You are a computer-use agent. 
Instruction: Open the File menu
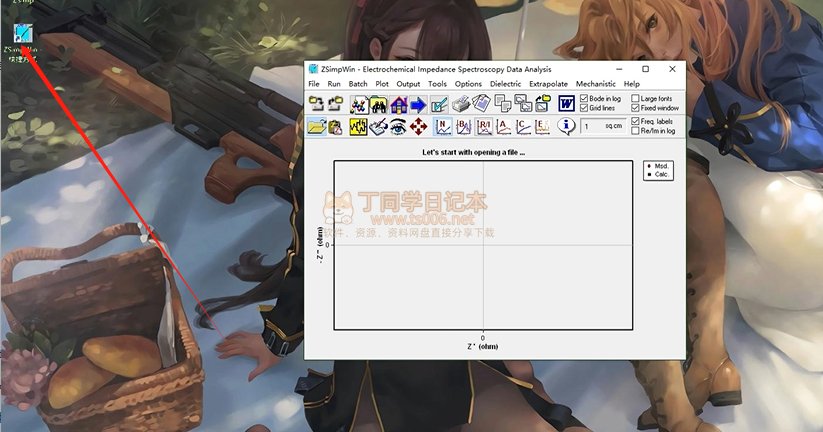[314, 84]
